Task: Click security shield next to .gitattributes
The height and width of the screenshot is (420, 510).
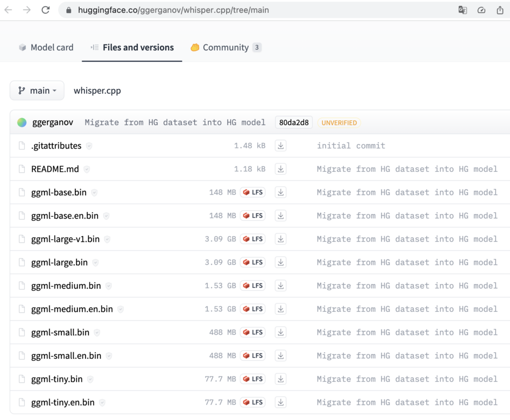Action: pyautogui.click(x=89, y=146)
